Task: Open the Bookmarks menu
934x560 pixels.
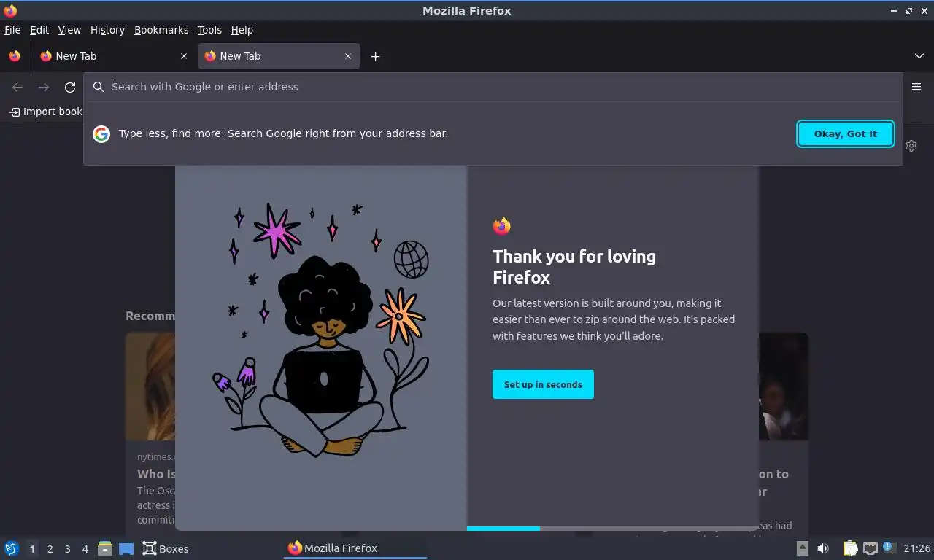Action: [161, 30]
